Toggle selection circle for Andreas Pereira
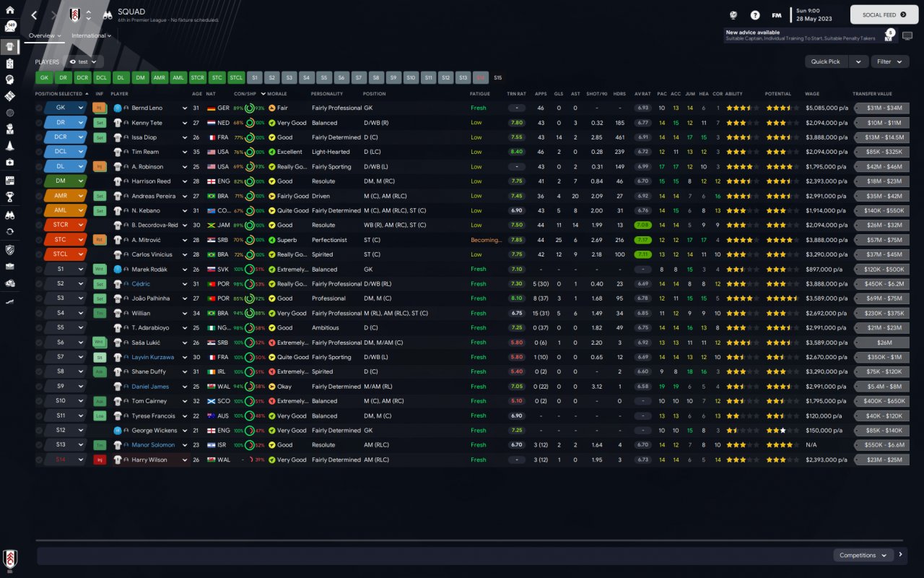 pos(39,196)
